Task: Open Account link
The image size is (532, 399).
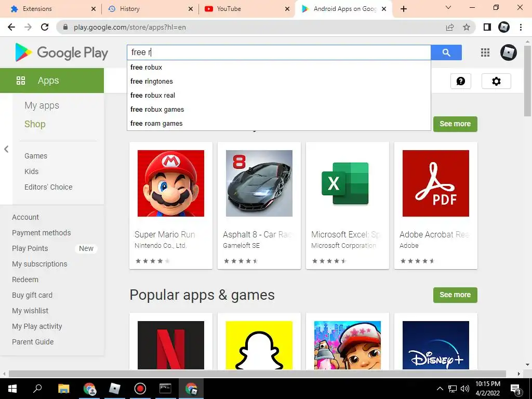Action: [25, 218]
